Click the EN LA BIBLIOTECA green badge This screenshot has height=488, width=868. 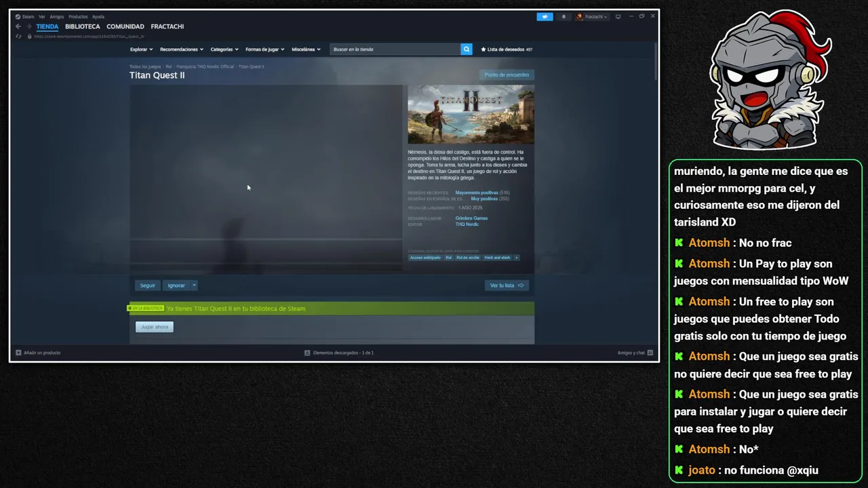(146, 308)
